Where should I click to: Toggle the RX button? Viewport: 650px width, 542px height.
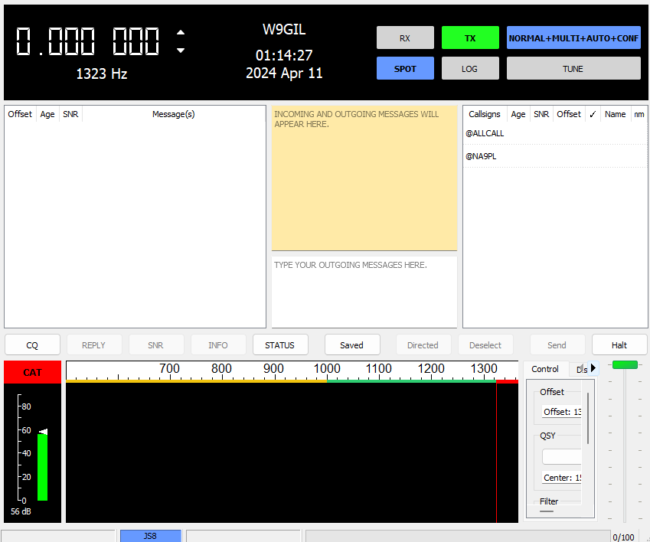(x=405, y=38)
